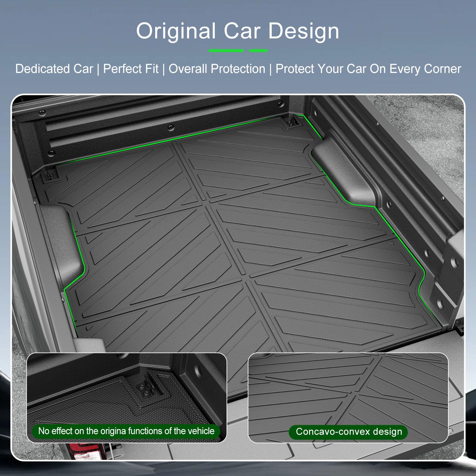Click the "Perfect Fit" text

[131, 69]
